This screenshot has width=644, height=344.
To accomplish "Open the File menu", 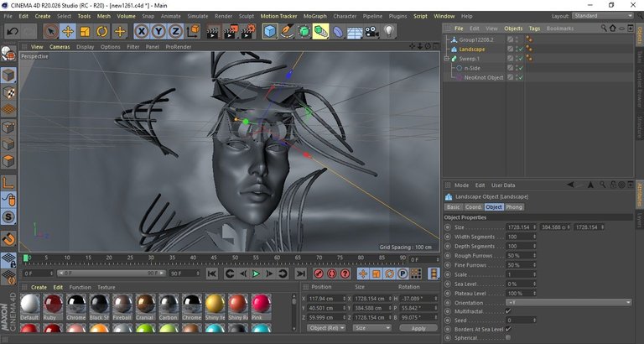I will point(8,16).
